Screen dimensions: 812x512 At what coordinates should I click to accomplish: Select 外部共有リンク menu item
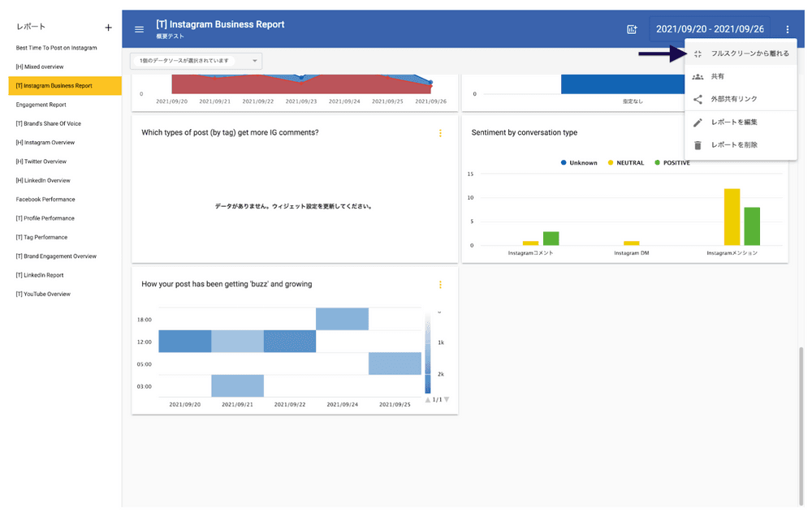click(733, 99)
